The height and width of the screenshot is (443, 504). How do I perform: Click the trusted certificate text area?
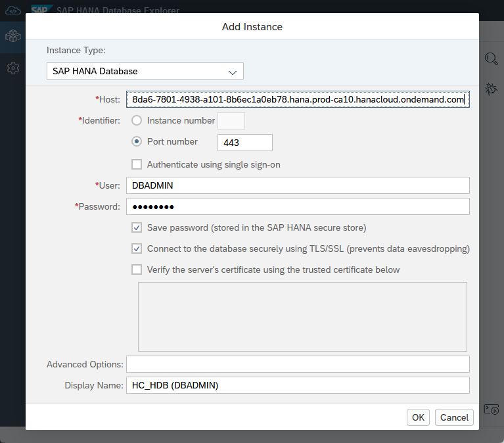pos(302,317)
